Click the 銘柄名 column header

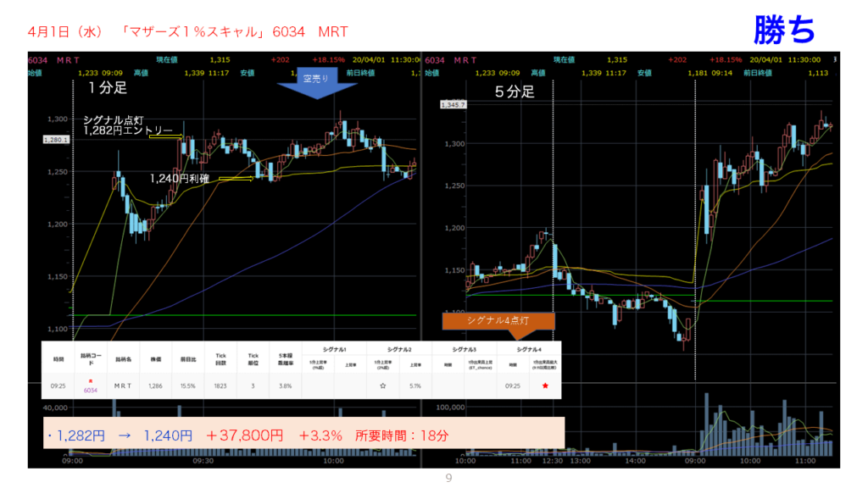(123, 359)
